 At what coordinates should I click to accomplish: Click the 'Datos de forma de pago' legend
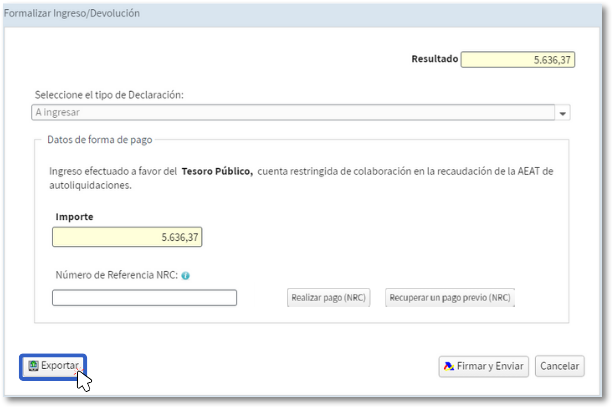click(100, 139)
